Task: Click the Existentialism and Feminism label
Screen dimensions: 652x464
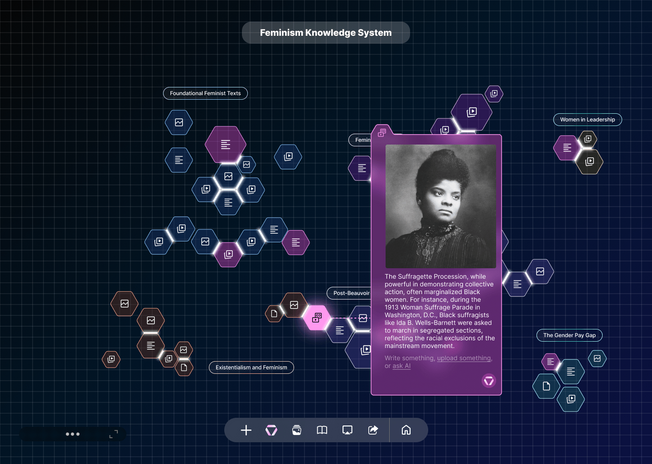Action: click(251, 368)
